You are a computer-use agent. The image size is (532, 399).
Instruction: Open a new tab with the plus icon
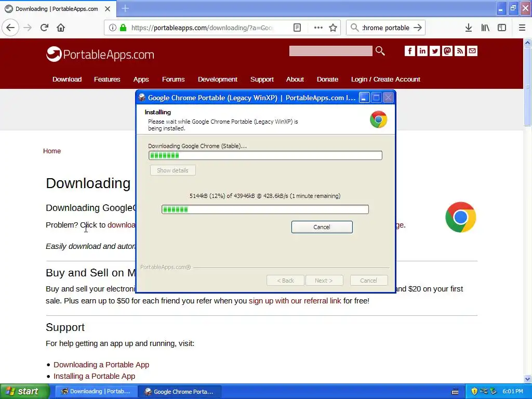pos(125,8)
